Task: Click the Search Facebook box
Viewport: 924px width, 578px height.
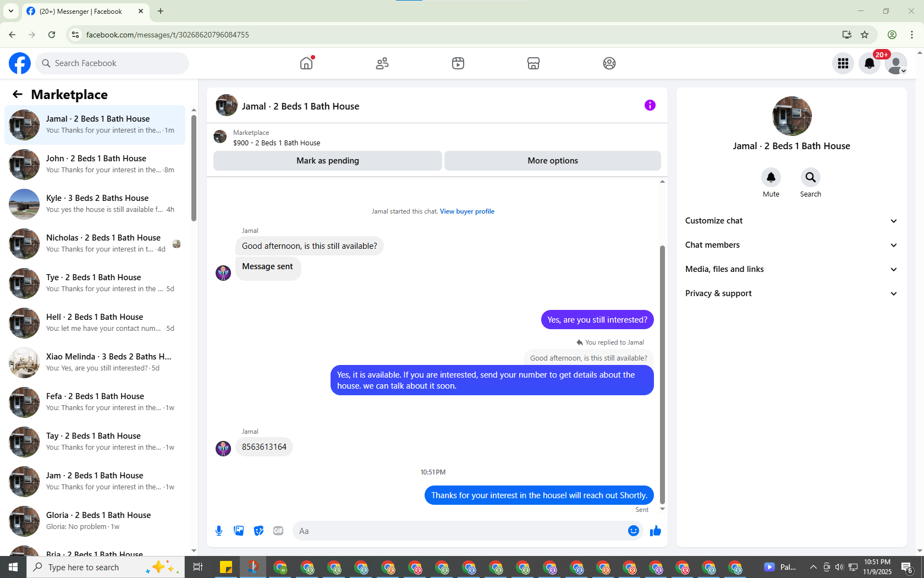Action: pos(112,63)
